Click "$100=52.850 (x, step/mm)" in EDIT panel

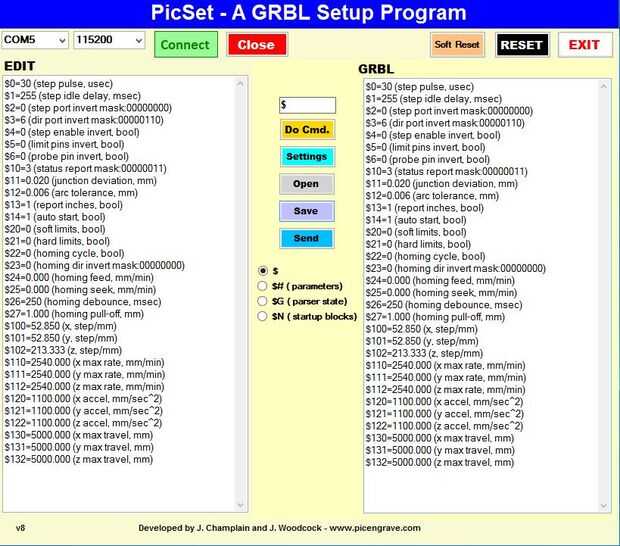coord(60,327)
